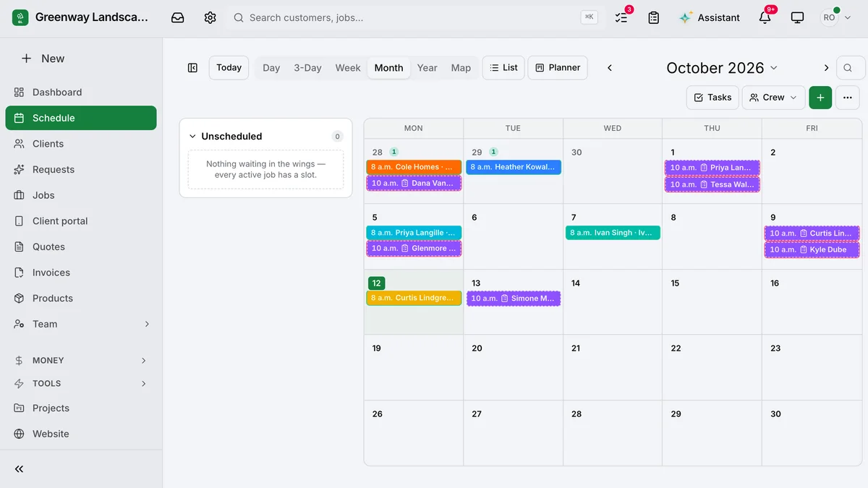Viewport: 868px width, 488px height.
Task: Open the 8 a.m. Priya Langille event
Action: pos(414,233)
